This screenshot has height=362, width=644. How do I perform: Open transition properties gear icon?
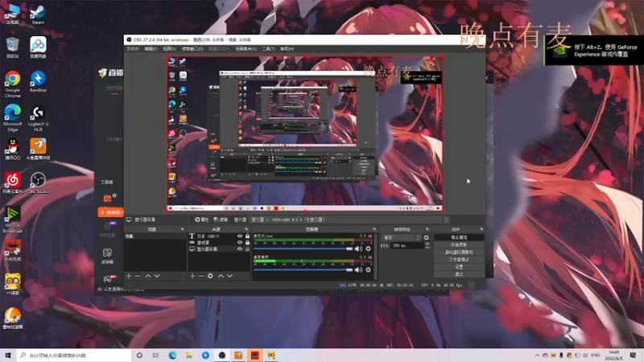pos(427,237)
